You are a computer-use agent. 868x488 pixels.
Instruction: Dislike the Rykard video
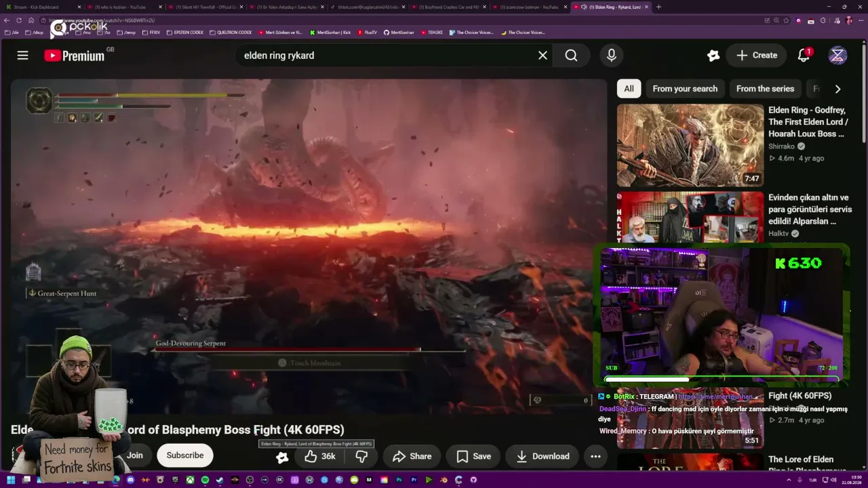click(361, 456)
